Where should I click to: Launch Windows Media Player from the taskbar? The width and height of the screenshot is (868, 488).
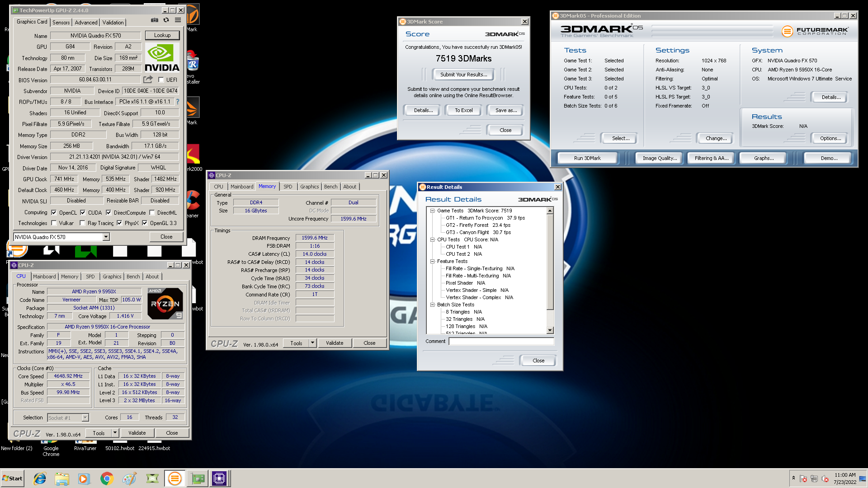coord(84,479)
